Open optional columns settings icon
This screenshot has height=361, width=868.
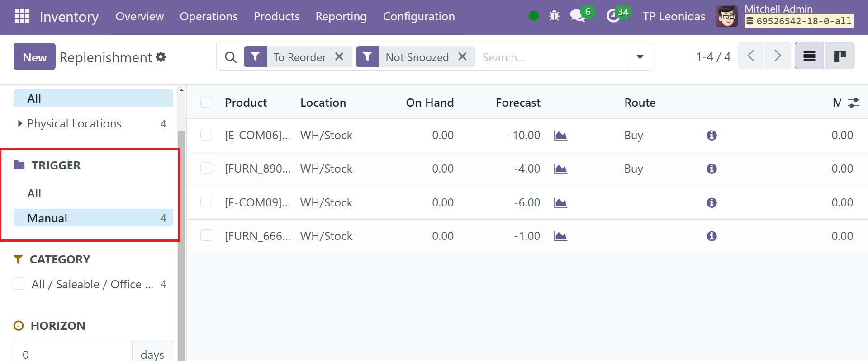point(854,103)
